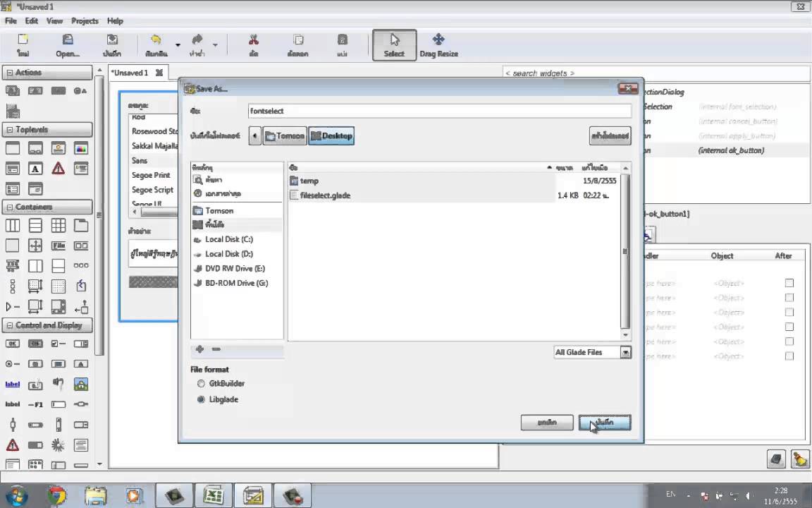812x508 pixels.
Task: Choose the Vertical Box container icon
Action: 35,226
